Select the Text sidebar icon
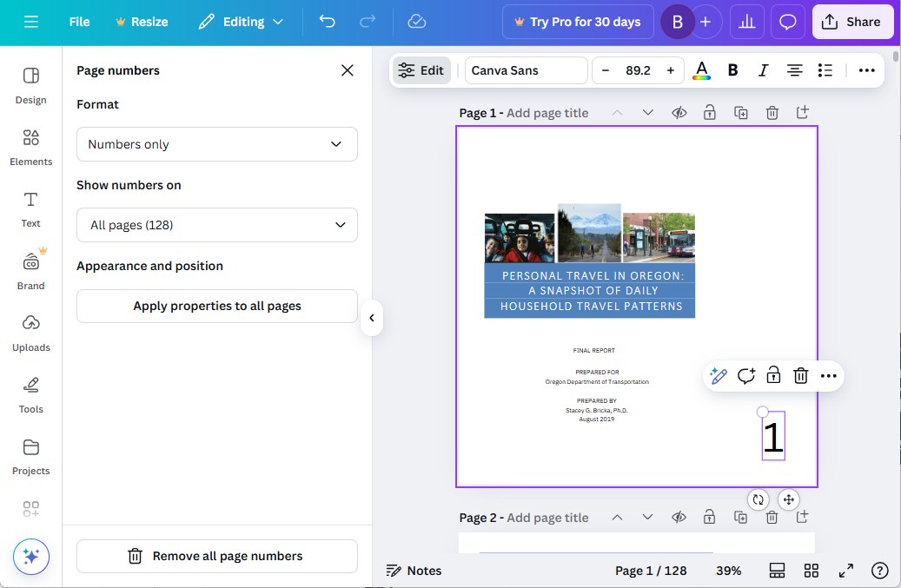 [30, 208]
